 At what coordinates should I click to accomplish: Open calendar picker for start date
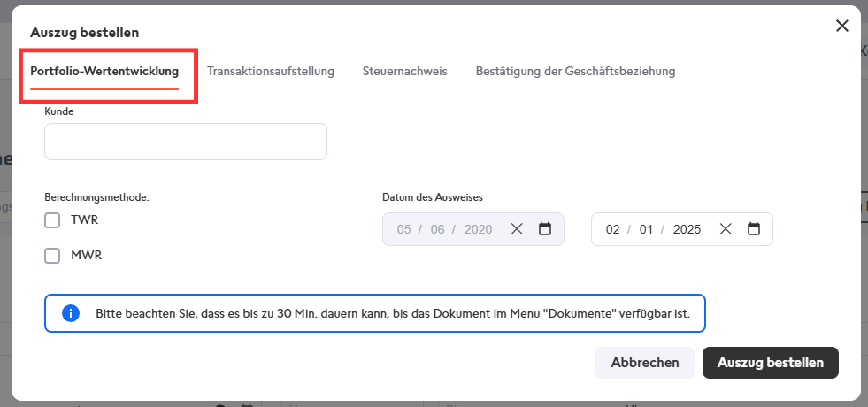pyautogui.click(x=545, y=228)
